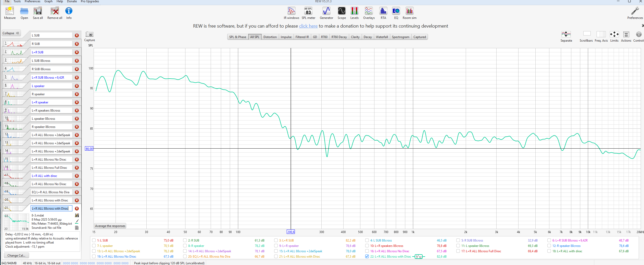Capture the graph with camera icon
The width and height of the screenshot is (644, 265).
(90, 35)
